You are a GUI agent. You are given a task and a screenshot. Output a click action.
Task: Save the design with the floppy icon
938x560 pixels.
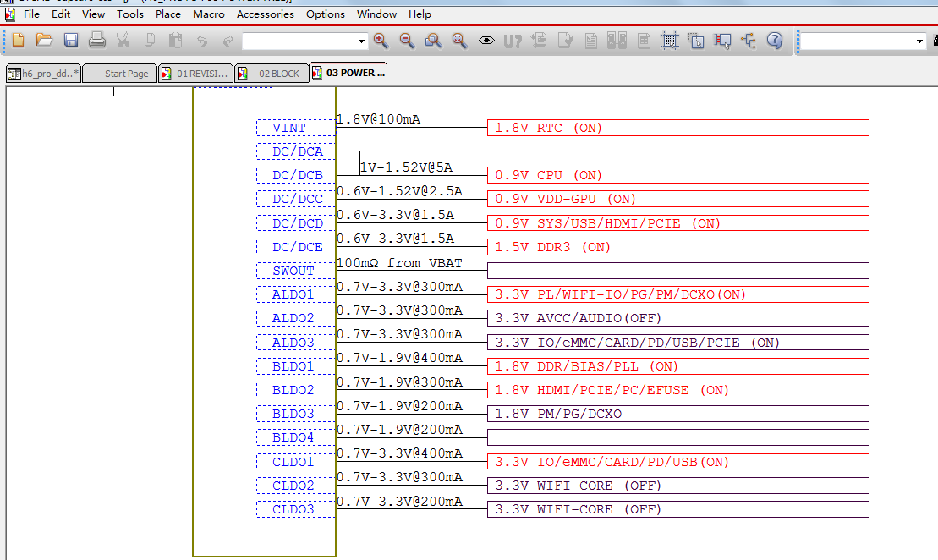[x=70, y=40]
